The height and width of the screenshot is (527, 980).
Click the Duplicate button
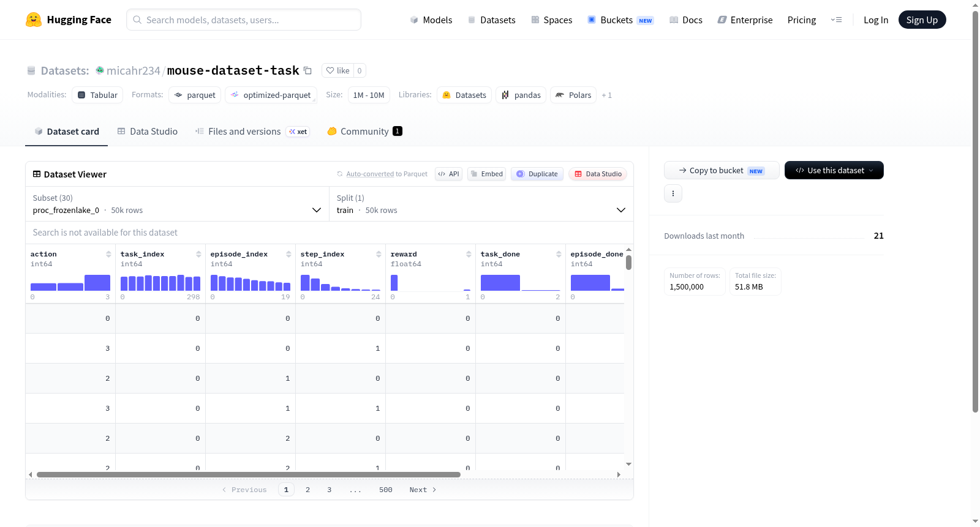click(x=537, y=174)
